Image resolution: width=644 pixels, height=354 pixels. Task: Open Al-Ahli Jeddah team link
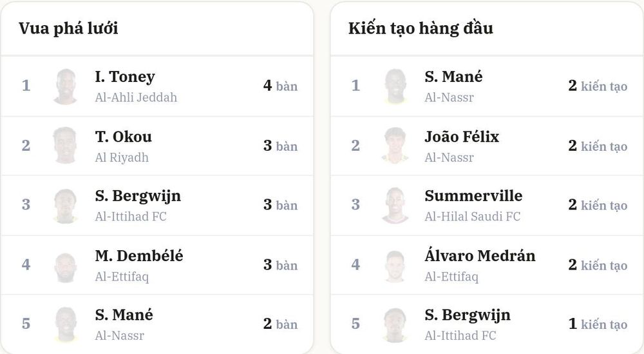click(x=136, y=97)
